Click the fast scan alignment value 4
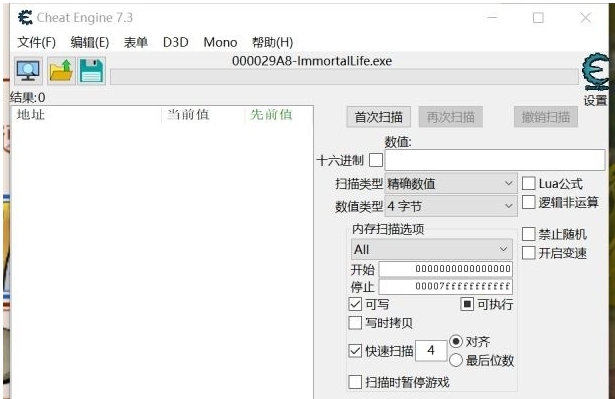Image resolution: width=615 pixels, height=399 pixels. 431,350
